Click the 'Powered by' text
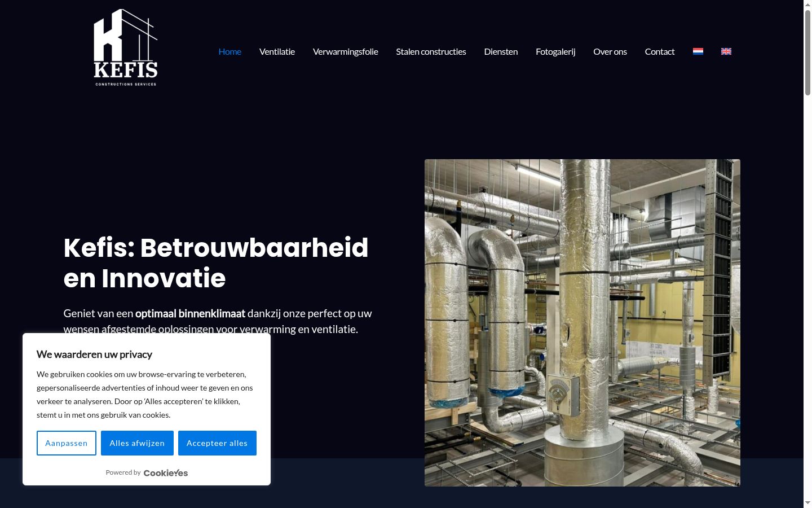 [x=123, y=472]
